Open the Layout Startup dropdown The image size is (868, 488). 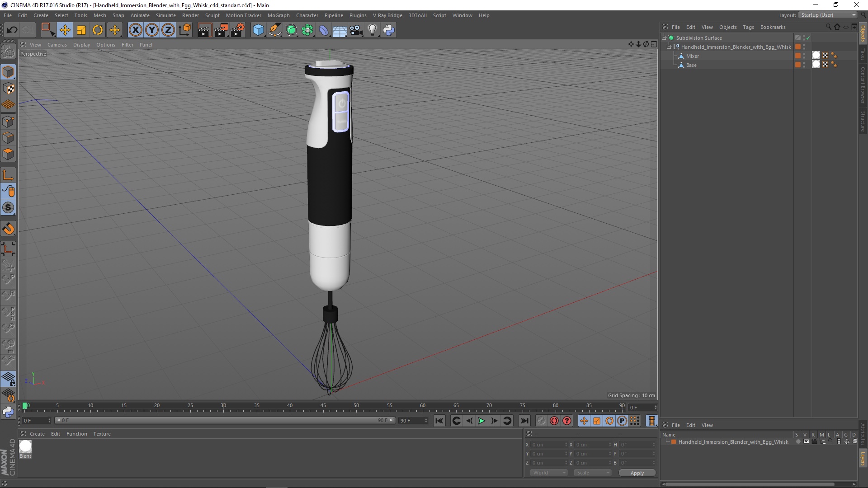click(x=828, y=15)
